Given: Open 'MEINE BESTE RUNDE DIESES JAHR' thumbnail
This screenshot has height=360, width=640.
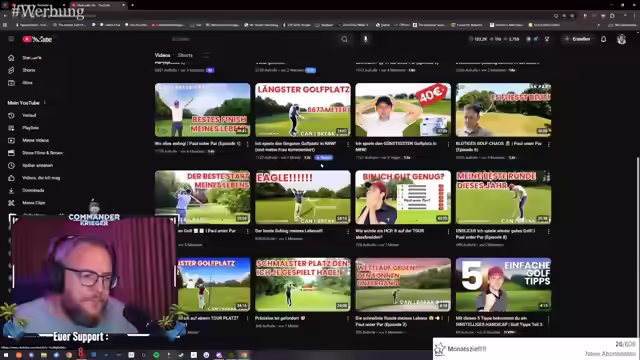Looking at the screenshot, I should 504,197.
